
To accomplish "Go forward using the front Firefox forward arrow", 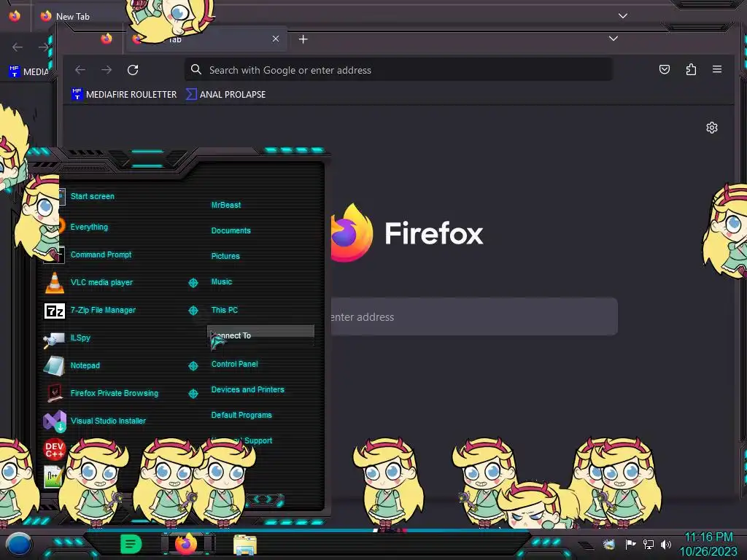I will click(x=107, y=70).
